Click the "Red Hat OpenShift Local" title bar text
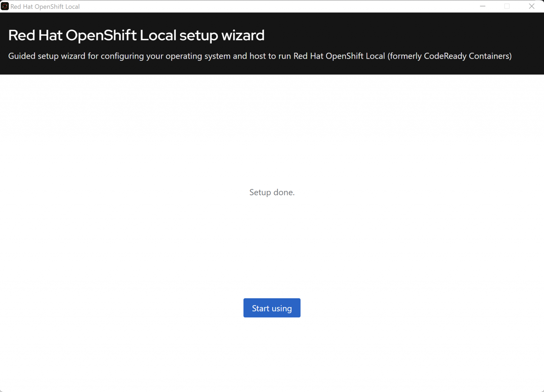Viewport: 544px width, 392px height. point(45,7)
